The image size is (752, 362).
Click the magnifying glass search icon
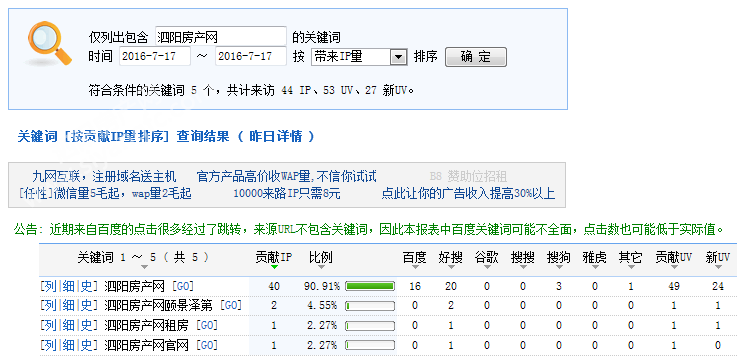(49, 44)
